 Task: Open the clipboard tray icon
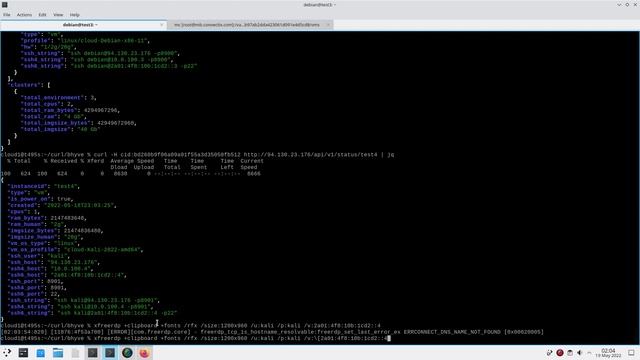tap(570, 353)
